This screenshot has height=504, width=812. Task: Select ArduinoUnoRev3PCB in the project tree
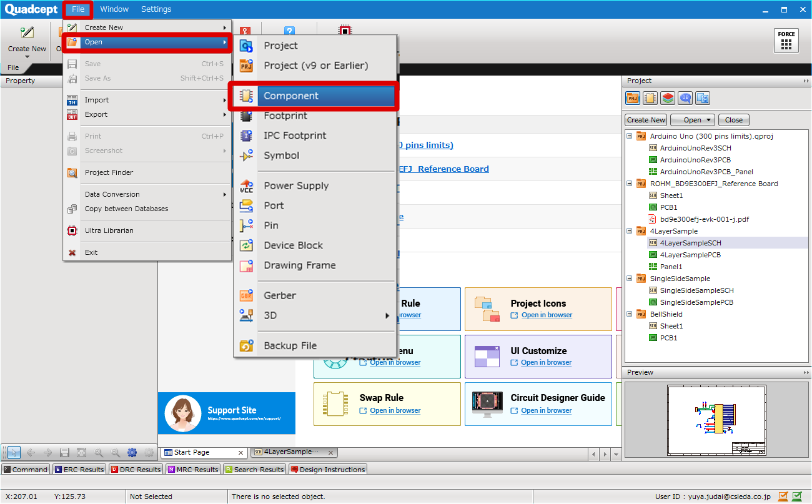[x=695, y=160]
